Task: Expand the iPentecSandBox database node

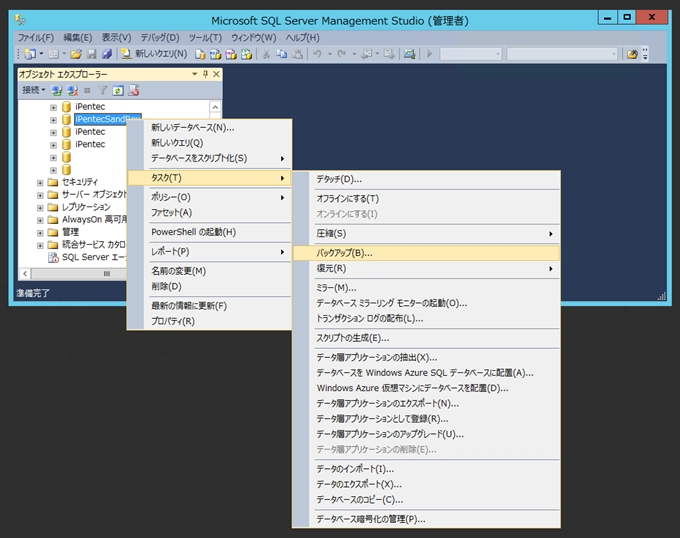Action: coord(53,120)
